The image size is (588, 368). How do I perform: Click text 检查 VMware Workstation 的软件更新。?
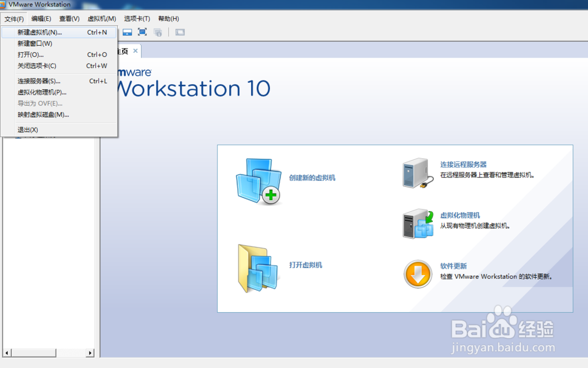496,276
